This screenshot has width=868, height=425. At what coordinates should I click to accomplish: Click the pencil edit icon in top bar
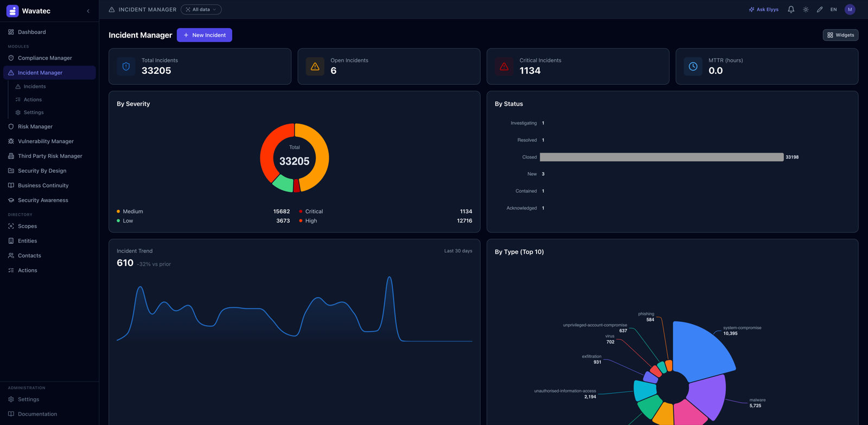click(820, 9)
